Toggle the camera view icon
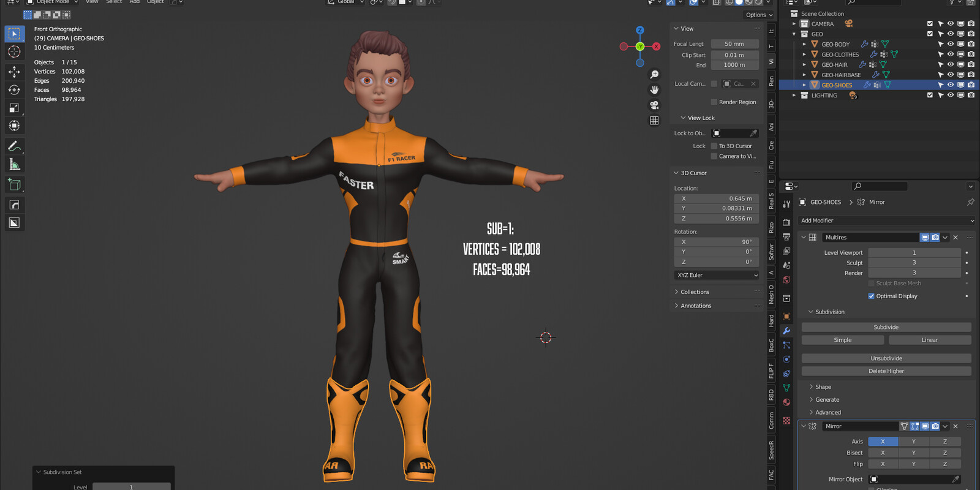Viewport: 980px width, 490px height. [654, 105]
